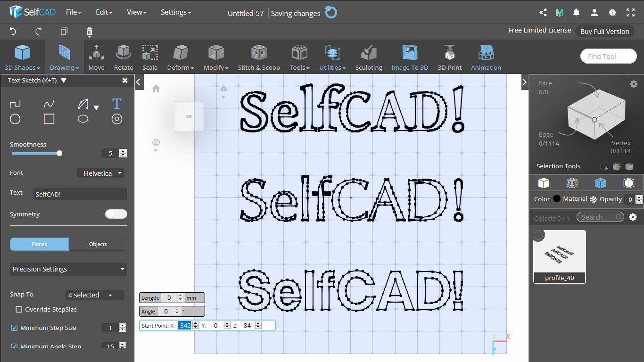Enter fullscreen mode

[x=630, y=13]
